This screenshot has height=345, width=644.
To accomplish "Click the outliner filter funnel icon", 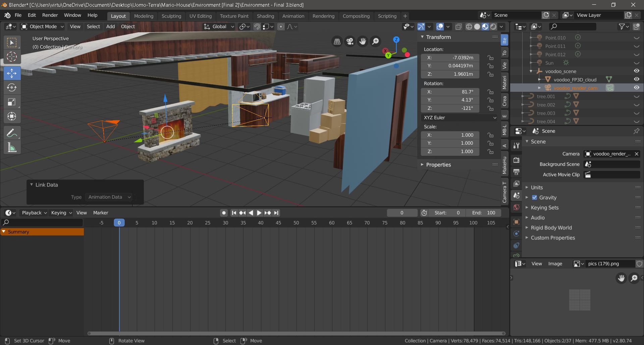I will (x=622, y=26).
